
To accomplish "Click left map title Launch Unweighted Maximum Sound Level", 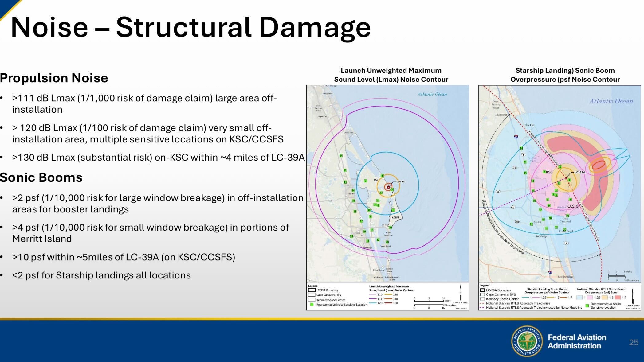I will click(x=391, y=75).
